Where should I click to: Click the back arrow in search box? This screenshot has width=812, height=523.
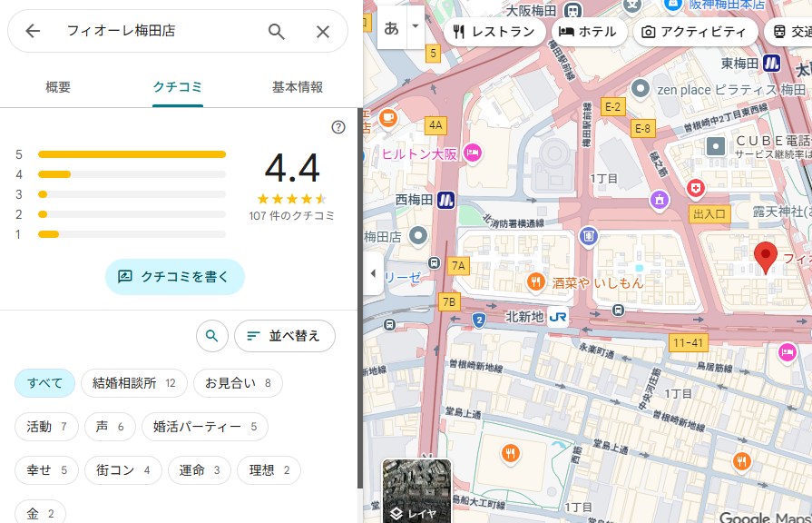(33, 32)
